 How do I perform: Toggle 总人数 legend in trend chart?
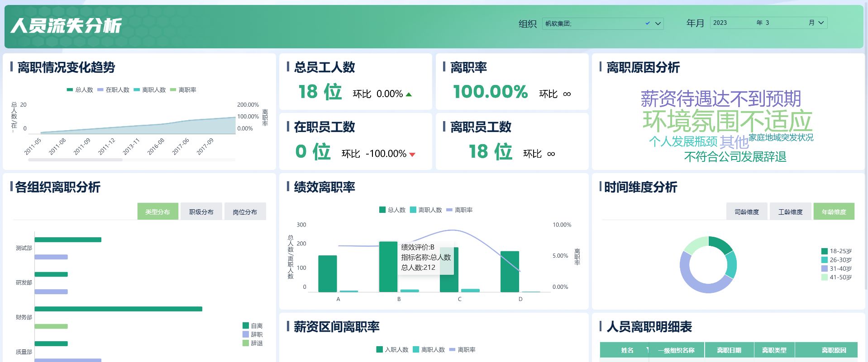point(80,90)
